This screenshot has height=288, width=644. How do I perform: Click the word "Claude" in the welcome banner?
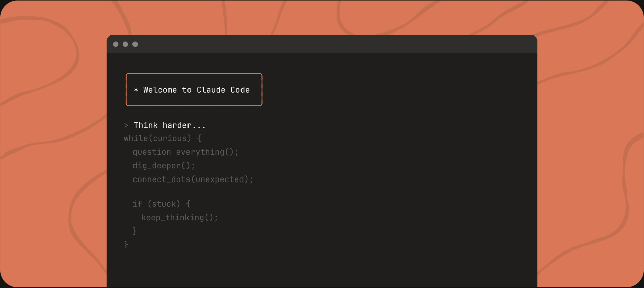211,90
